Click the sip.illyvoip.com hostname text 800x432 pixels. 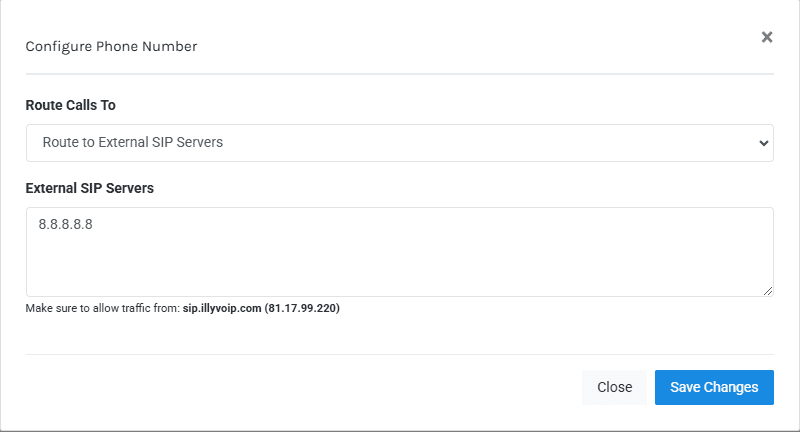[x=221, y=309]
